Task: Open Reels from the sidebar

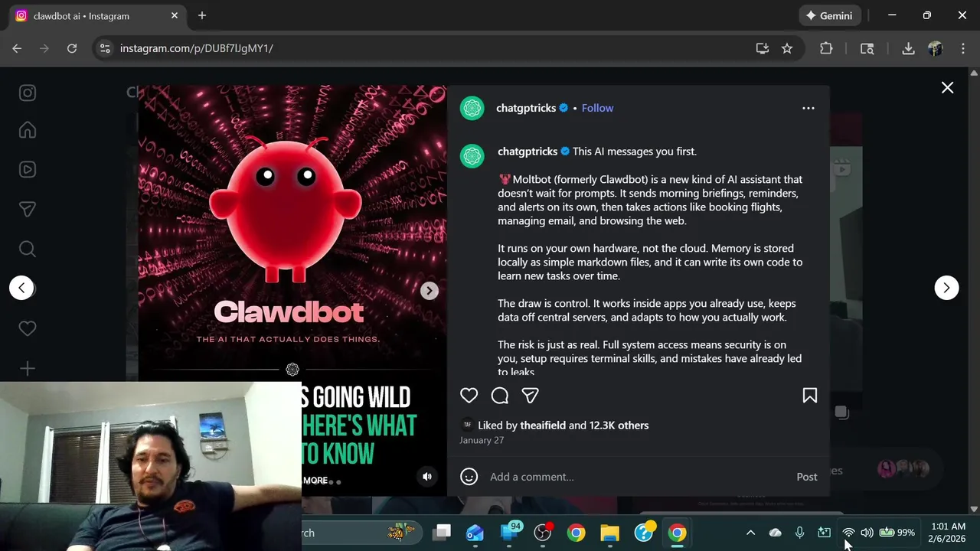Action: 28,169
